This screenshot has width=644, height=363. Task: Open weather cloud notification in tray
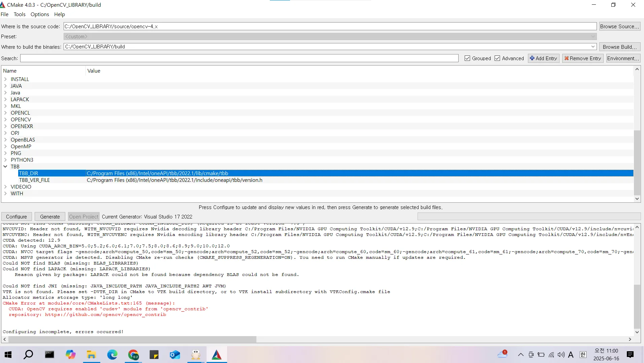tap(502, 354)
